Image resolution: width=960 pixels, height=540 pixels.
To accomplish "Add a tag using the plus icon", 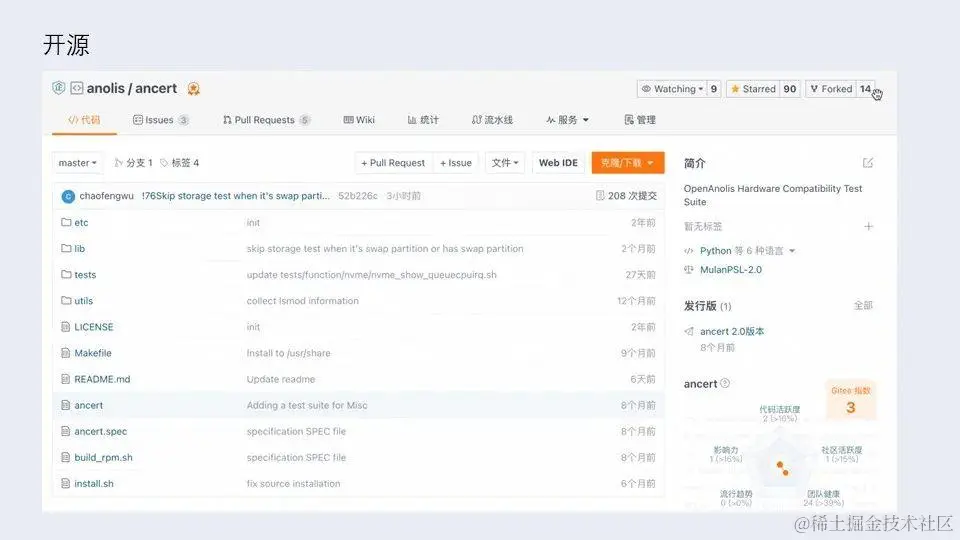I will 868,227.
